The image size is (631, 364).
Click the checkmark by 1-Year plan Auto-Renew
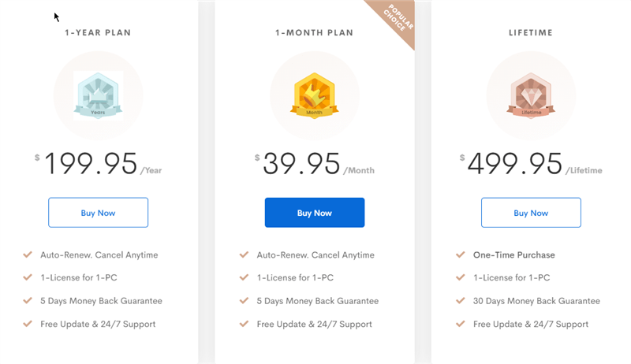[28, 254]
